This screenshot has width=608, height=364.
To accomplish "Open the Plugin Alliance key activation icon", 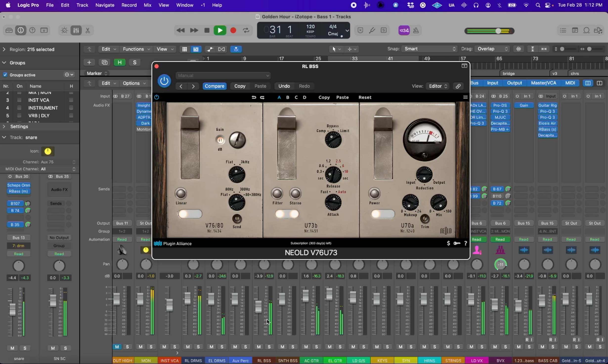I will point(457,243).
